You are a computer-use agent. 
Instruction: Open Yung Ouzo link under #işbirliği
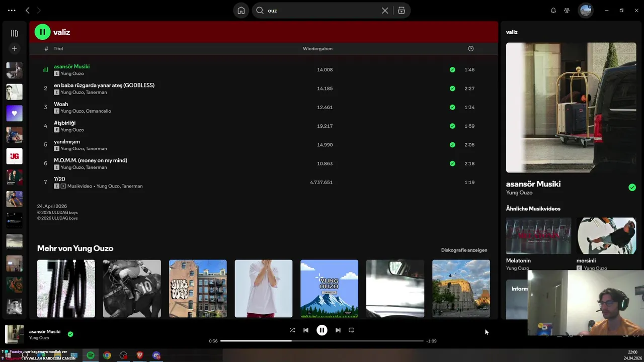72,130
